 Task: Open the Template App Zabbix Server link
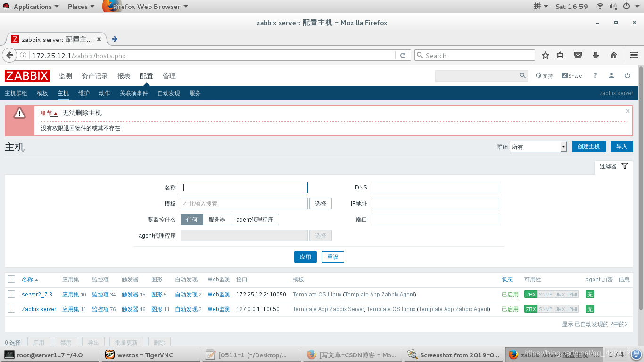(x=328, y=309)
